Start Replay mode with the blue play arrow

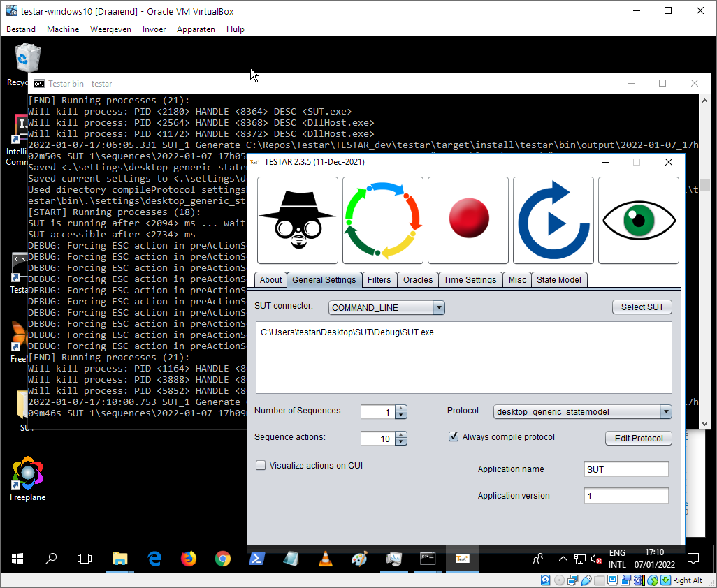553,220
